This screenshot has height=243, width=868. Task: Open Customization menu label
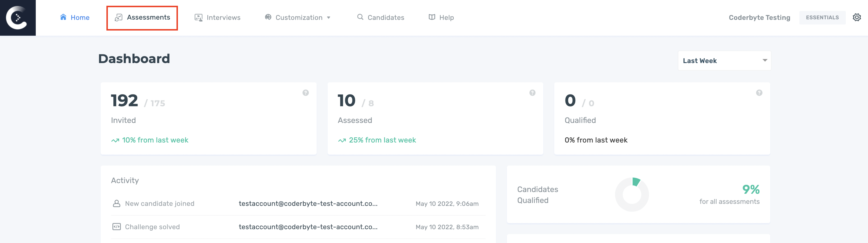point(299,18)
